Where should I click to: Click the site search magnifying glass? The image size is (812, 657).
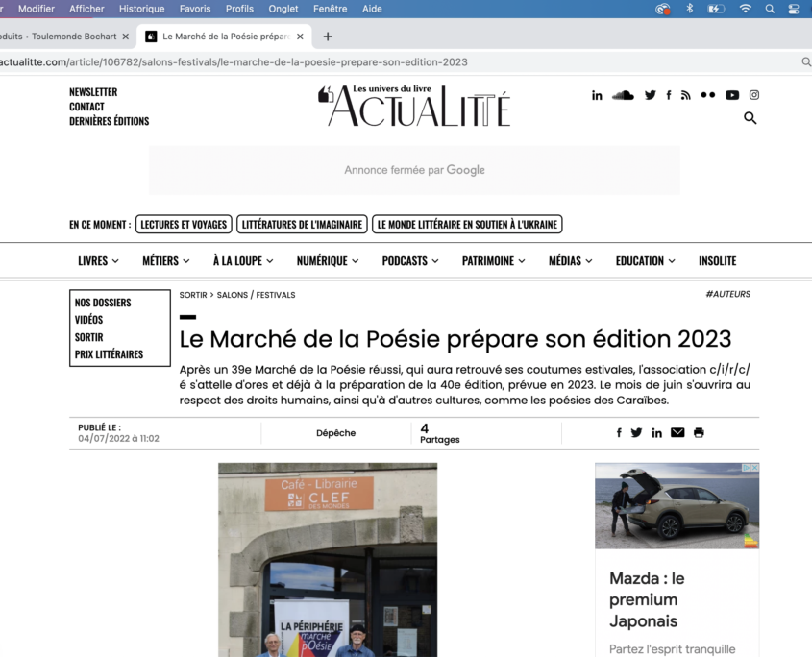point(750,118)
